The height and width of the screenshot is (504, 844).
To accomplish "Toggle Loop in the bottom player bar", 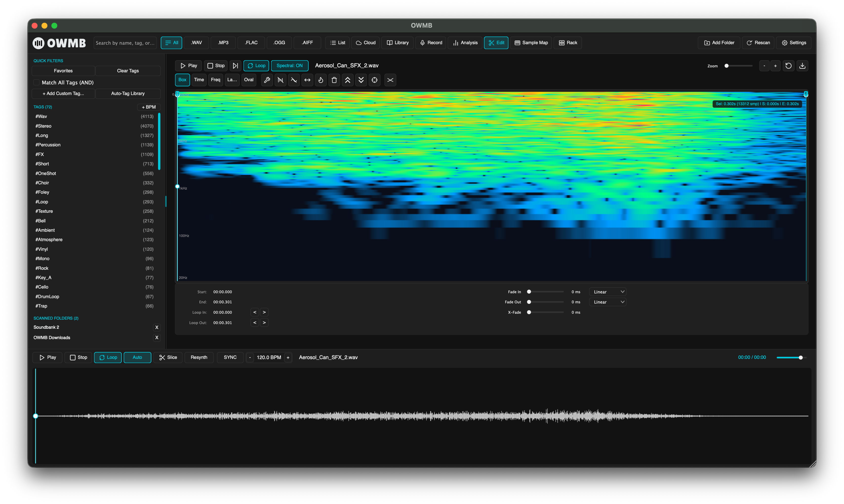I will pos(108,357).
